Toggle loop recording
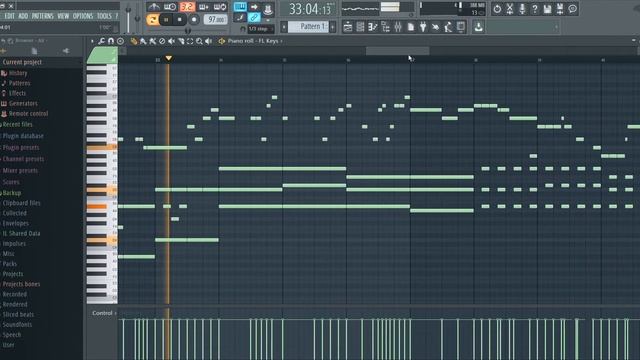 point(220,7)
